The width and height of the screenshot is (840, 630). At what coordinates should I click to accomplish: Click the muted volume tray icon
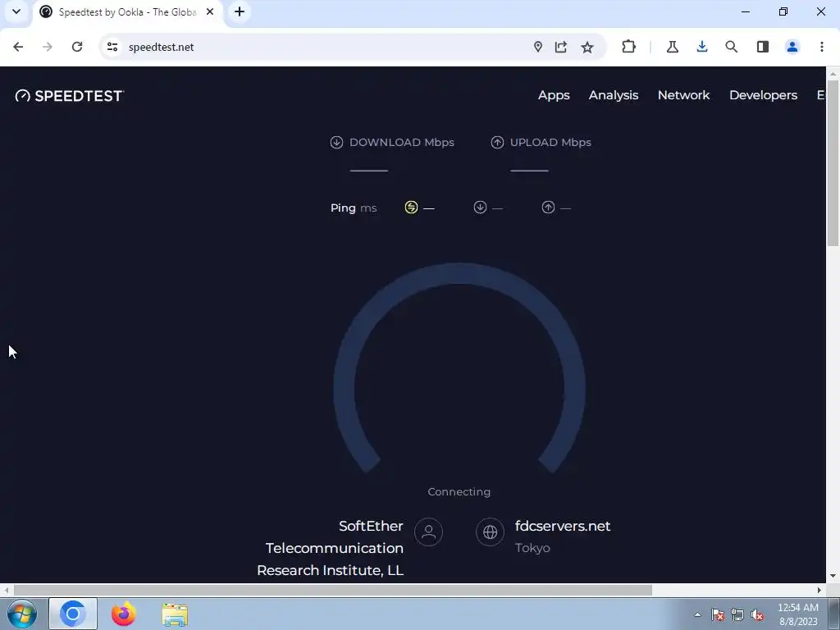click(x=757, y=614)
